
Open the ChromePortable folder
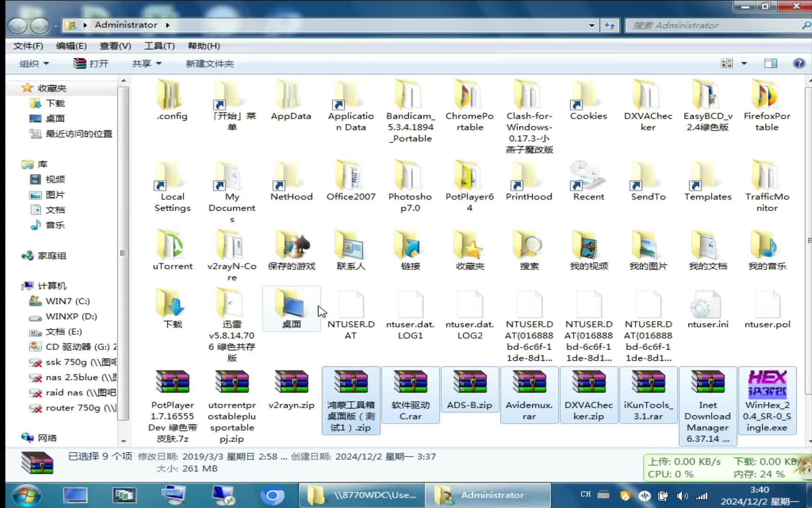pos(469,101)
